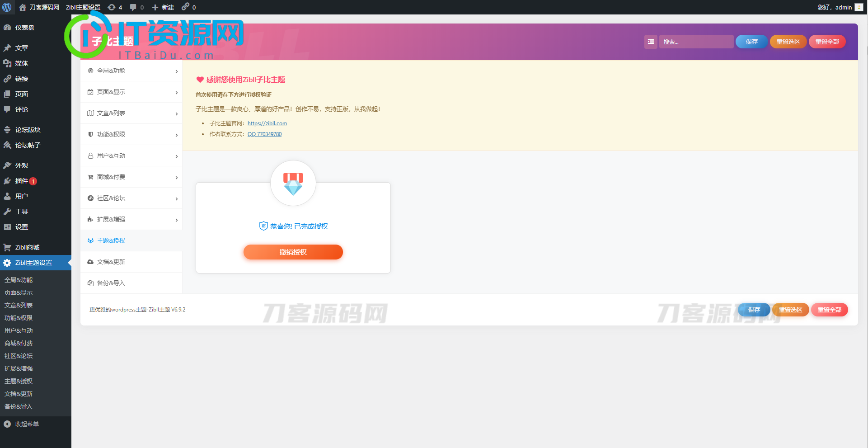The height and width of the screenshot is (448, 868).
Task: Open the 扩展&增强 submenu link in the dark sidebar
Action: pyautogui.click(x=19, y=368)
